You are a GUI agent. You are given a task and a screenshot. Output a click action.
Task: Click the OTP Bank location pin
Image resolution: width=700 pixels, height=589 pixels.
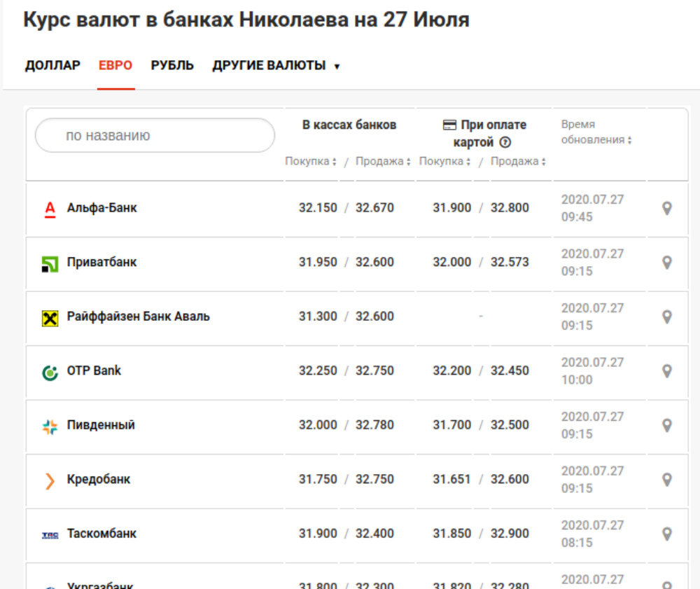click(667, 370)
